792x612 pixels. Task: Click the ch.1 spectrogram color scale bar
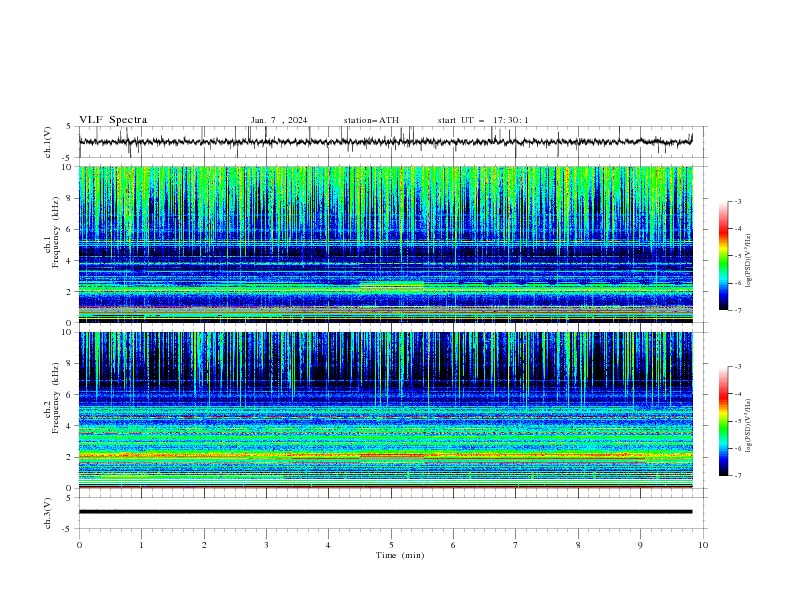pos(724,256)
